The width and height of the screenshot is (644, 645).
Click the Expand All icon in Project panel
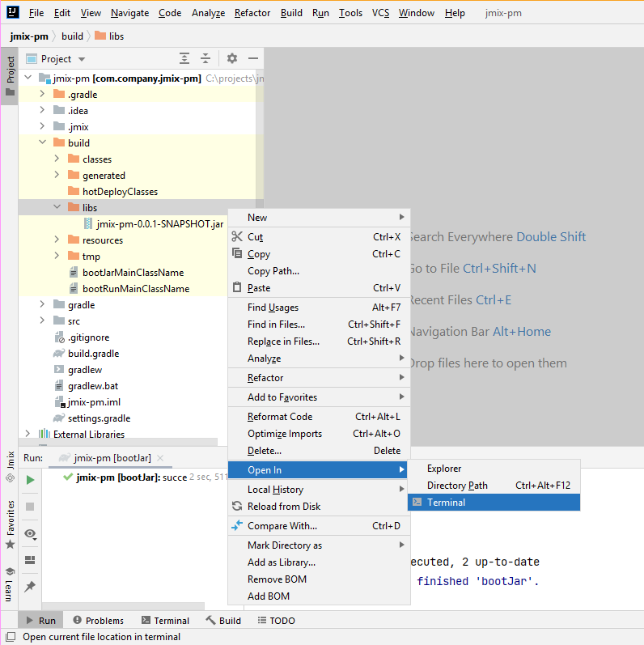pyautogui.click(x=184, y=59)
